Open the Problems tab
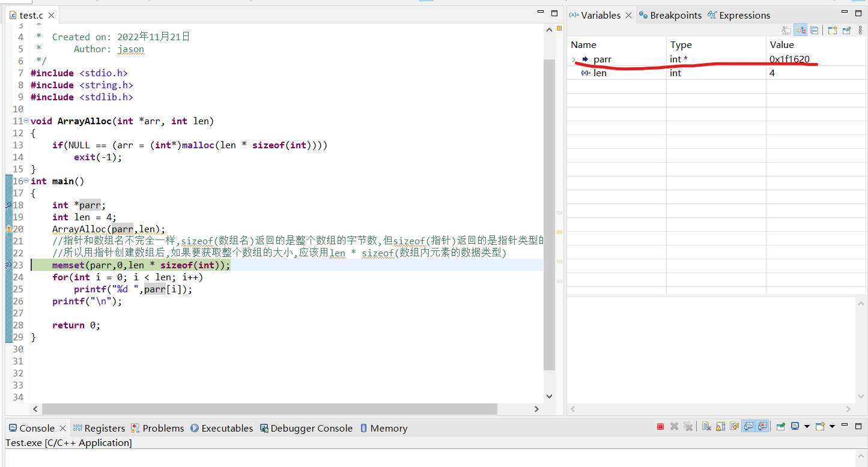Image resolution: width=868 pixels, height=467 pixels. (157, 429)
